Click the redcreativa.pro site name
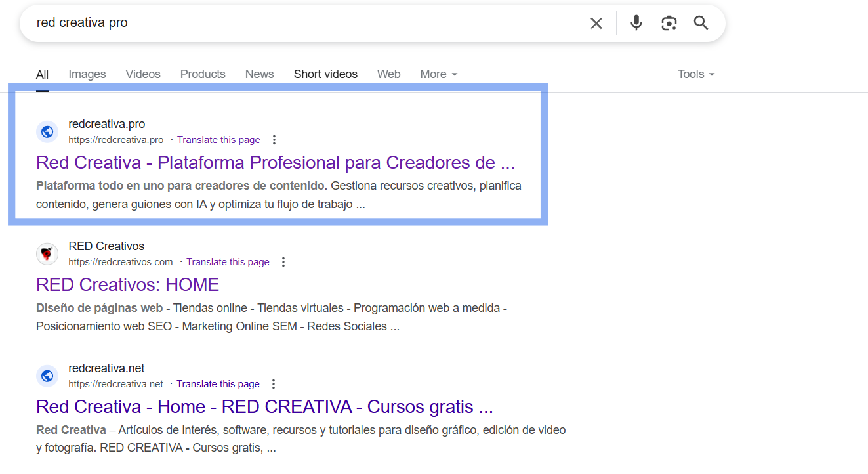Viewport: 868px width, 474px height. click(x=106, y=124)
